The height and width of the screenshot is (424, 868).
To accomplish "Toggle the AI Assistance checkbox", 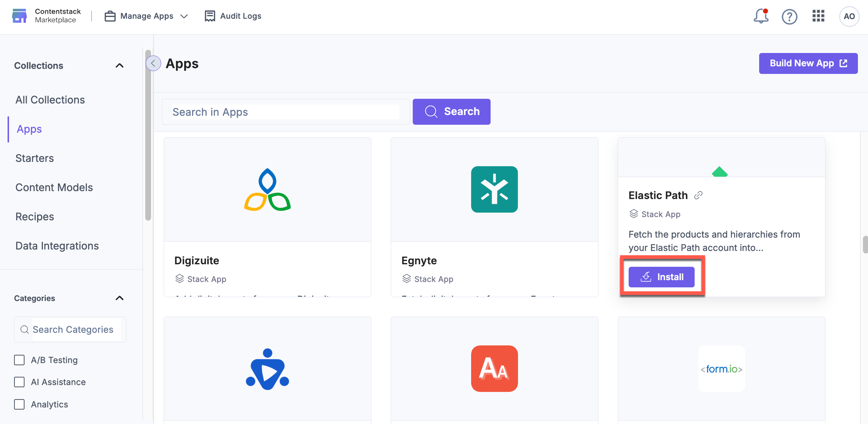I will coord(19,382).
